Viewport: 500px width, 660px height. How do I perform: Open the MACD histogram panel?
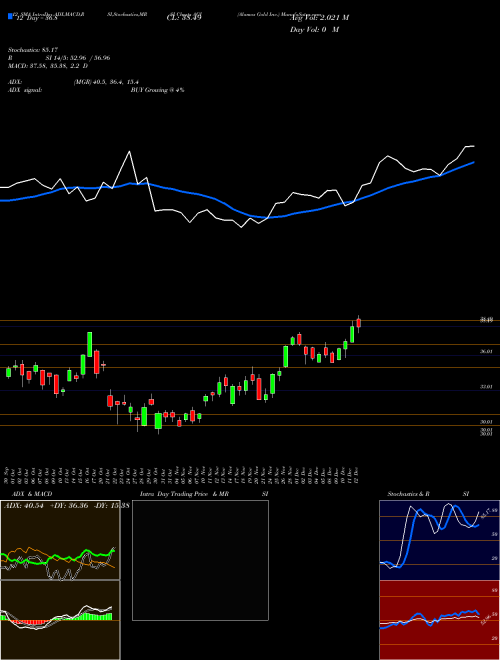click(x=60, y=620)
